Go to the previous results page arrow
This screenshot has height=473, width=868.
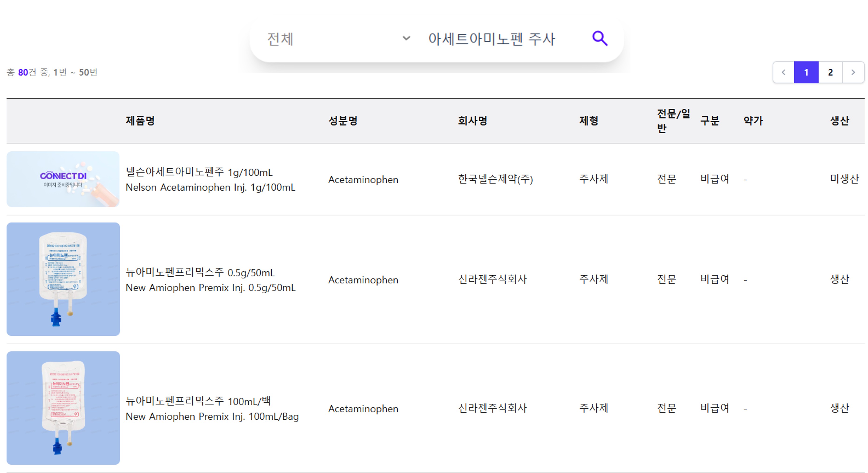click(783, 72)
